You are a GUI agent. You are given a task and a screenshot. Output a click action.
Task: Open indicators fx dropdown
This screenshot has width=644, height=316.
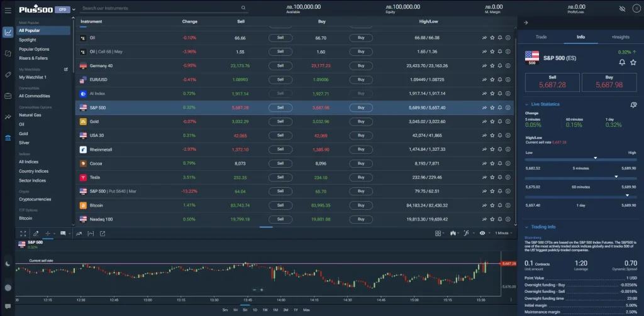[468, 233]
